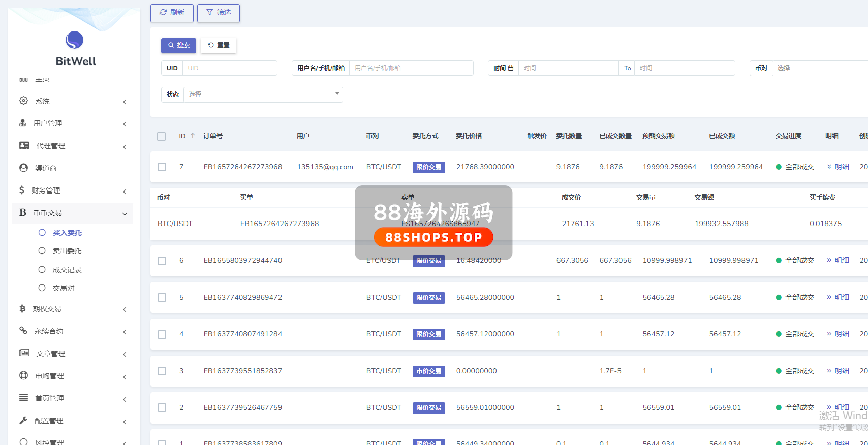Open 明细 details for order ID 4
The image size is (868, 445).
[838, 334]
